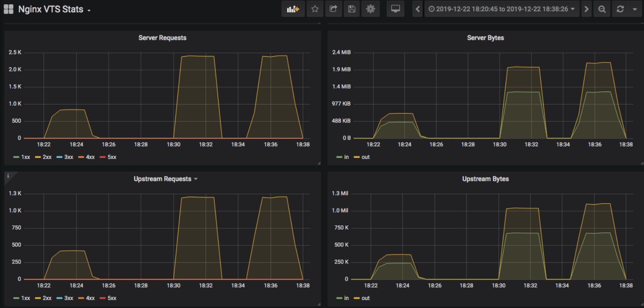Toggle 'in' series in Upstream Bytes legend

point(343,298)
